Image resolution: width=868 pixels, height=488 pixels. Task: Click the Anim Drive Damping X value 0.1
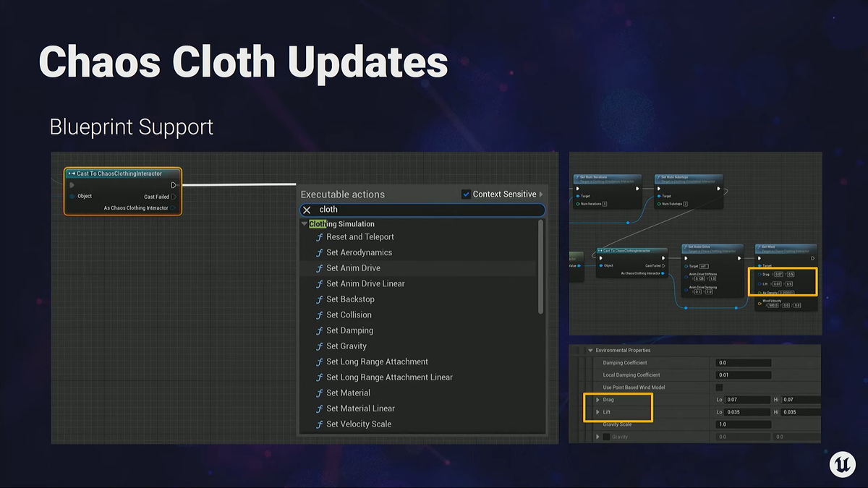click(x=698, y=292)
